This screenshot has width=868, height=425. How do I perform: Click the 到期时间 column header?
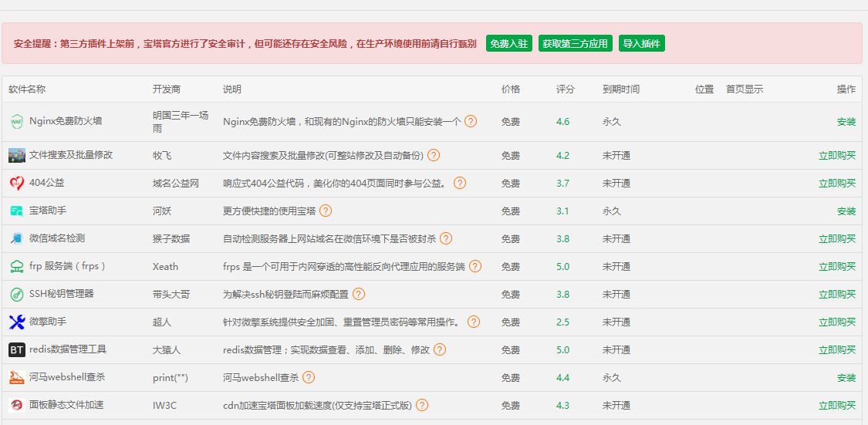tap(621, 89)
